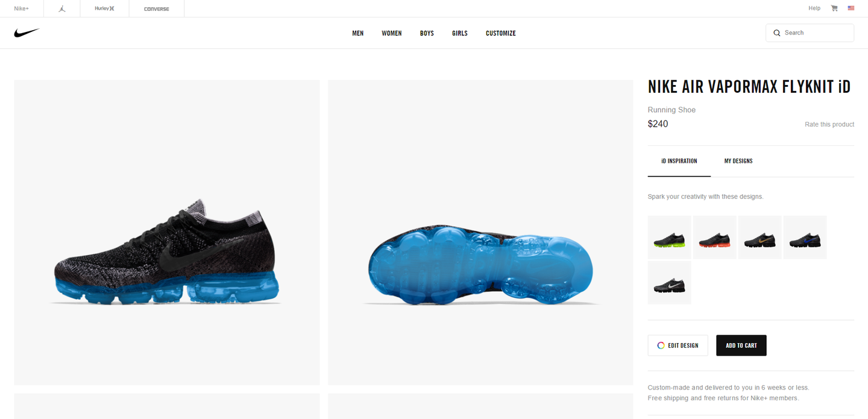Open the Jordan brand jumpman icon
The width and height of the screenshot is (868, 419).
[x=61, y=8]
